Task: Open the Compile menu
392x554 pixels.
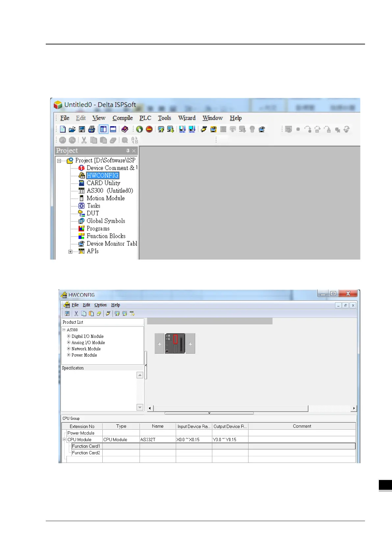Action: [122, 118]
